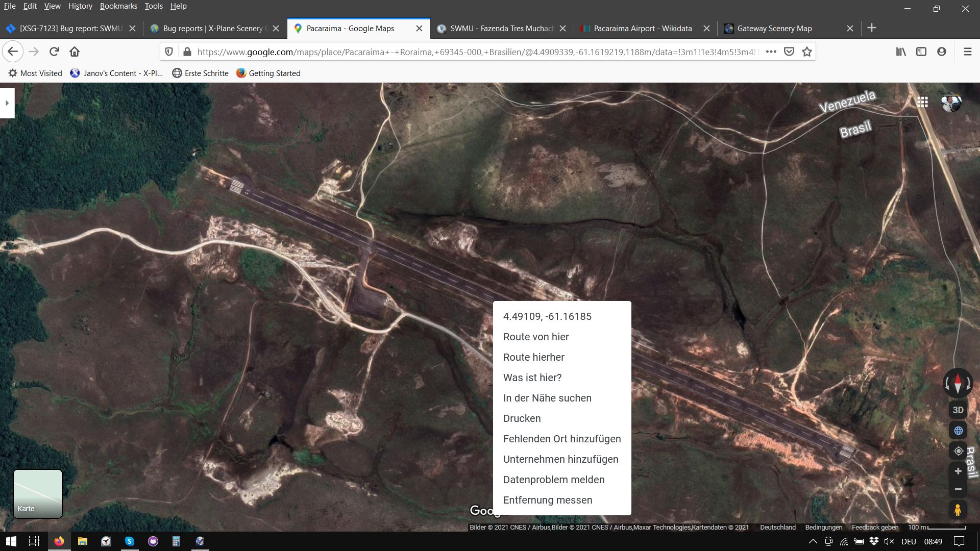Click Deutschland footer link

pyautogui.click(x=777, y=528)
